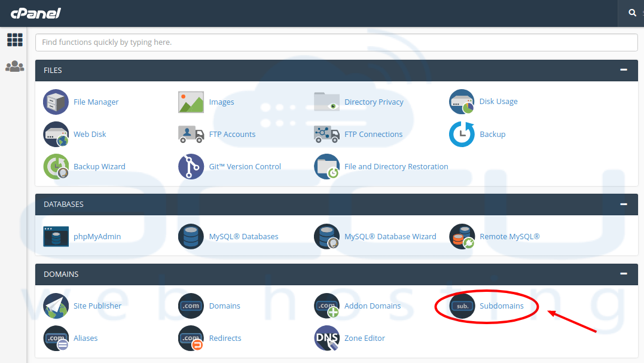This screenshot has height=363, width=644.
Task: Go to the Domains link
Action: tap(225, 306)
